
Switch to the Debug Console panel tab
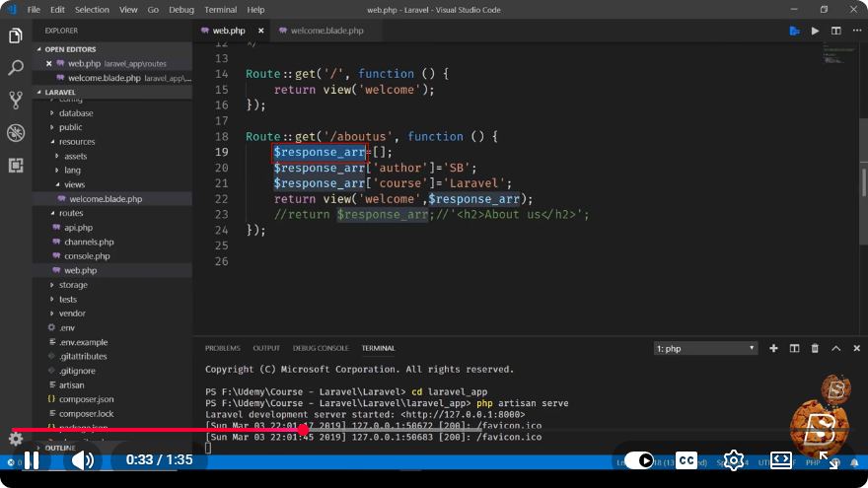pyautogui.click(x=321, y=348)
